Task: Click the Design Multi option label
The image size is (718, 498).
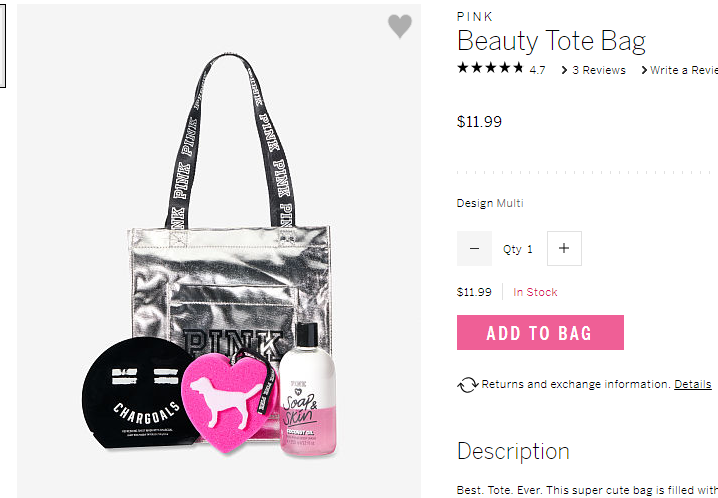Action: [x=490, y=203]
